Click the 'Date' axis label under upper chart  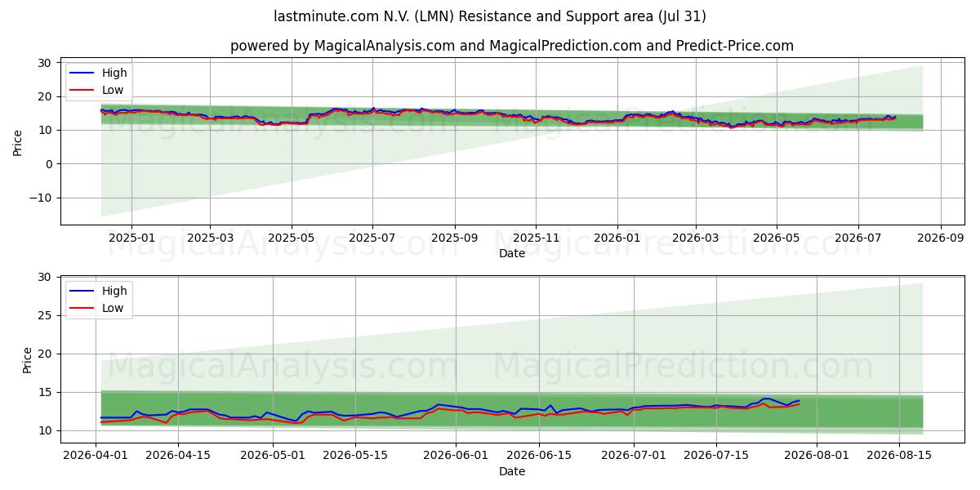(512, 254)
